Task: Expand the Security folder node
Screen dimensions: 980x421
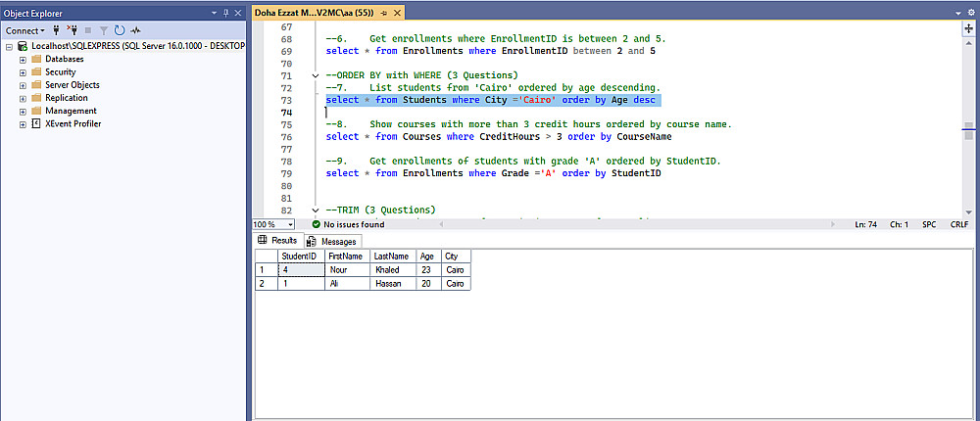Action: (x=23, y=71)
